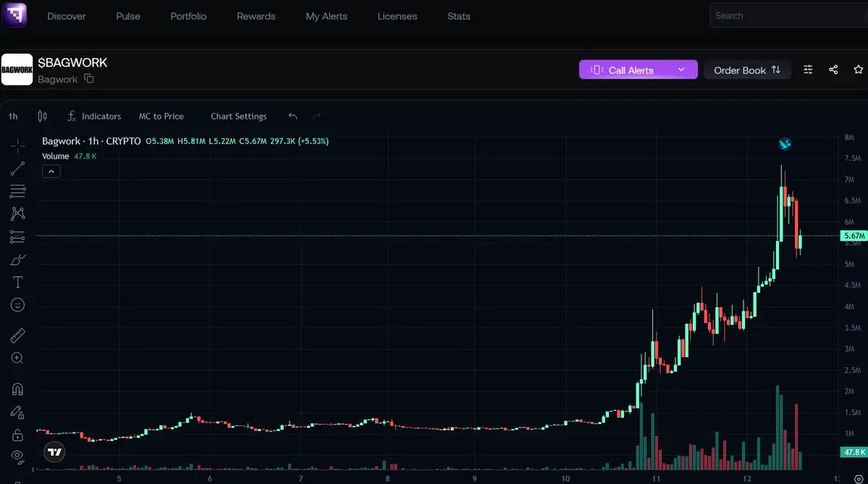Click the blue bird marker on chart
The image size is (868, 484).
[x=785, y=144]
